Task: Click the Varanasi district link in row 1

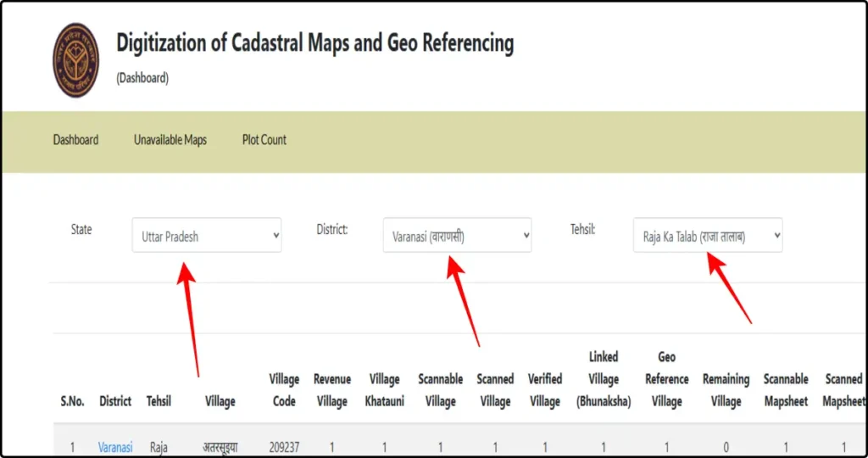Action: pos(115,447)
